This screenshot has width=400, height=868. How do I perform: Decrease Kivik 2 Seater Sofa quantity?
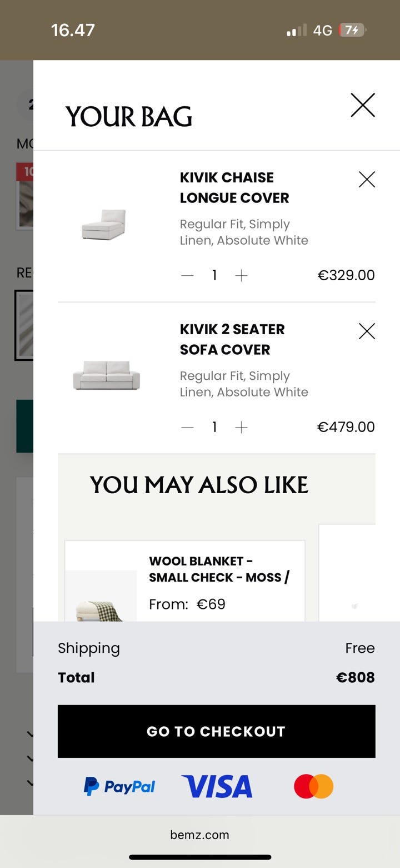[187, 427]
